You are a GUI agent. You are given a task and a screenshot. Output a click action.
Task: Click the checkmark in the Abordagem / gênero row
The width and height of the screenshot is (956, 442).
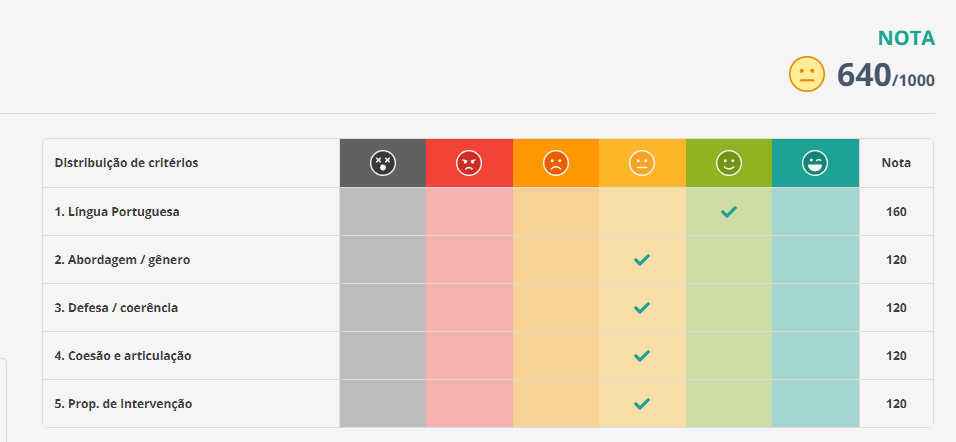point(642,260)
